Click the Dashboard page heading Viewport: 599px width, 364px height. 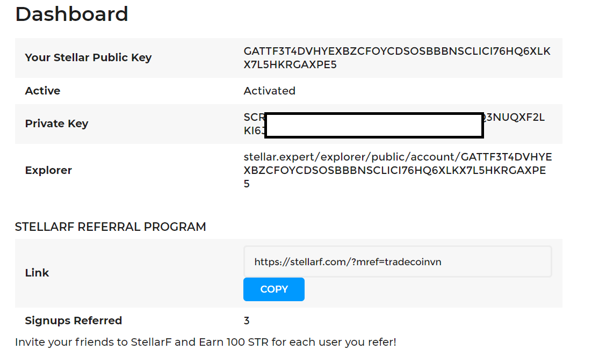(71, 14)
